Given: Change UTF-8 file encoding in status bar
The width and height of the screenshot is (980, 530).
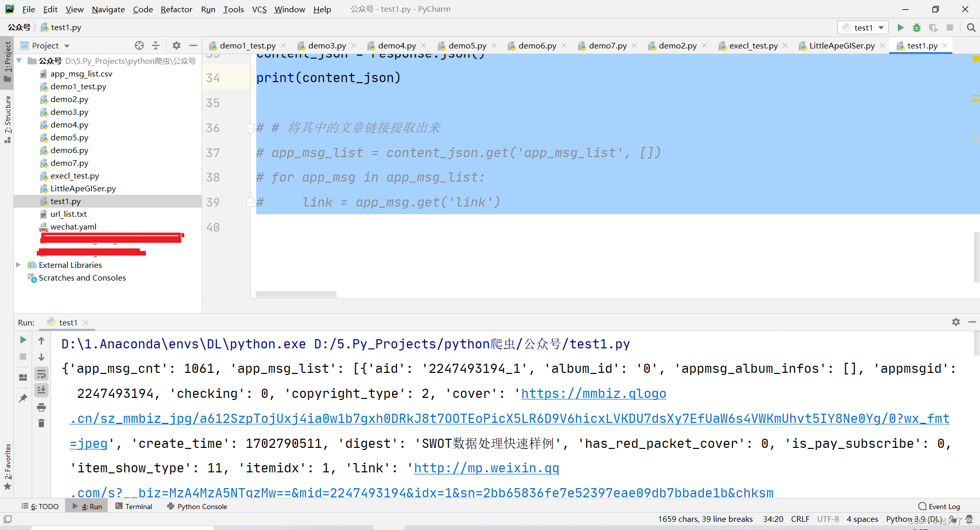Looking at the screenshot, I should tap(828, 519).
